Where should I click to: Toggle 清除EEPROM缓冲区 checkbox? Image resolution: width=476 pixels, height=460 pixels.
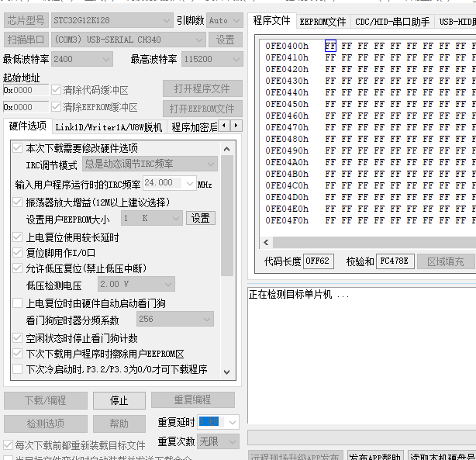56,106
